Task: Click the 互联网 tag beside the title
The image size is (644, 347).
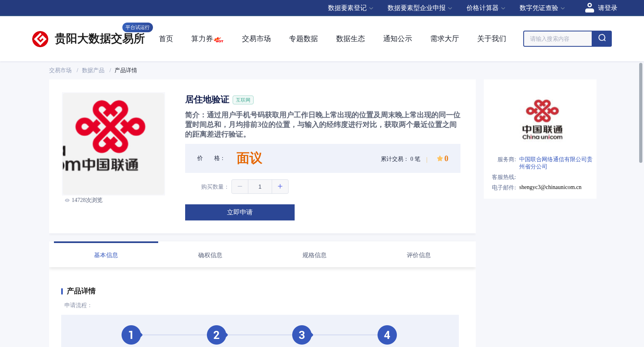Action: [x=243, y=100]
